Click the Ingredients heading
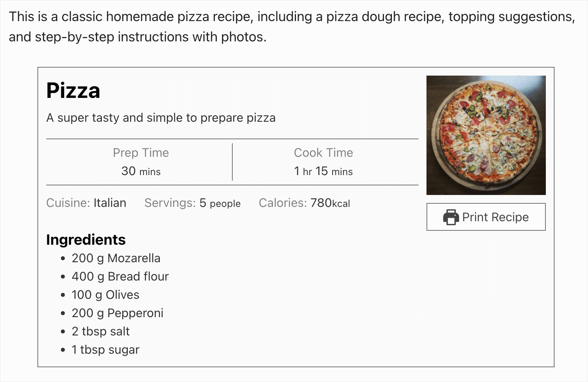Screen dimensions: 588x382 [x=86, y=240]
